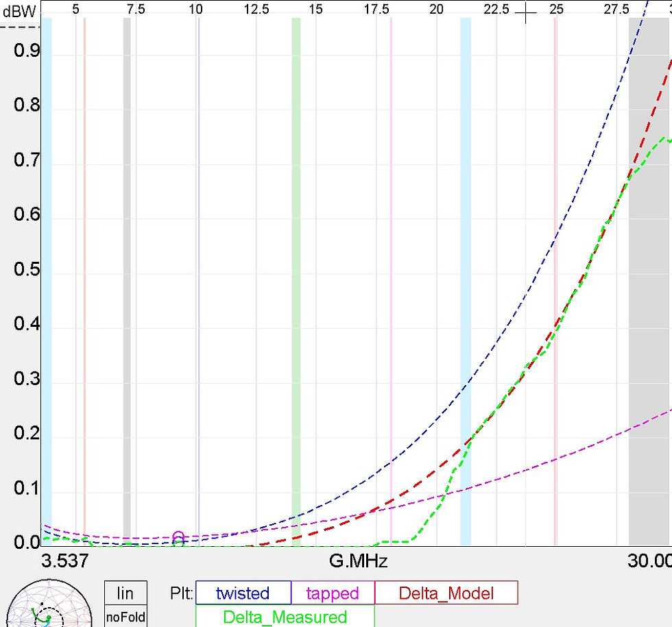Click the 0.5 y-axis tick label

point(27,269)
